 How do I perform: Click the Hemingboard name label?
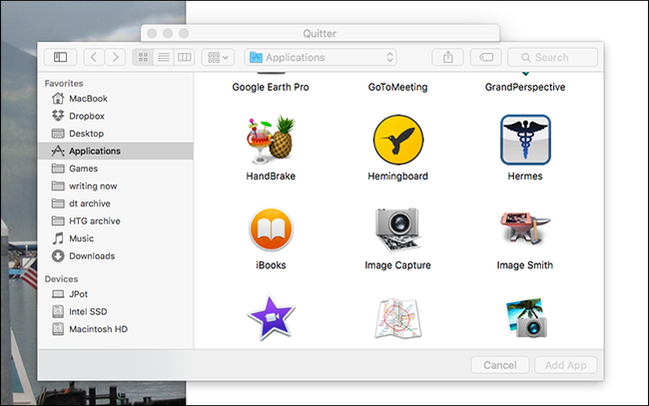point(398,176)
